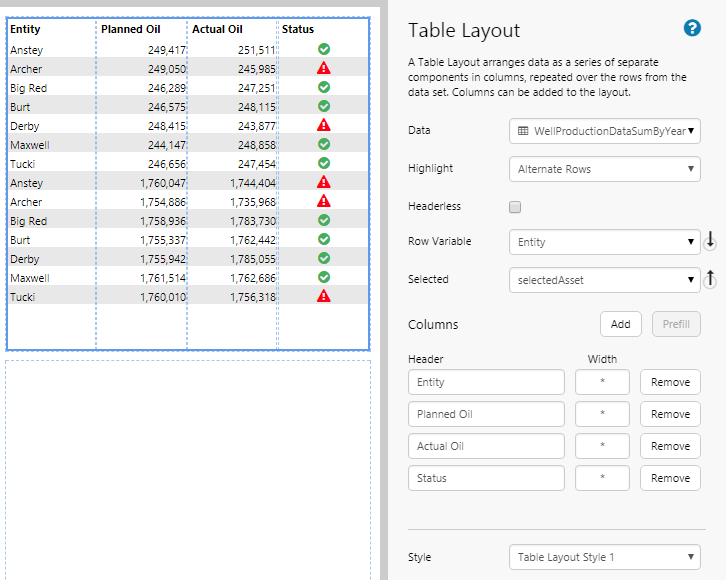The height and width of the screenshot is (580, 726).
Task: Click the Actual Oil width field
Action: (602, 446)
